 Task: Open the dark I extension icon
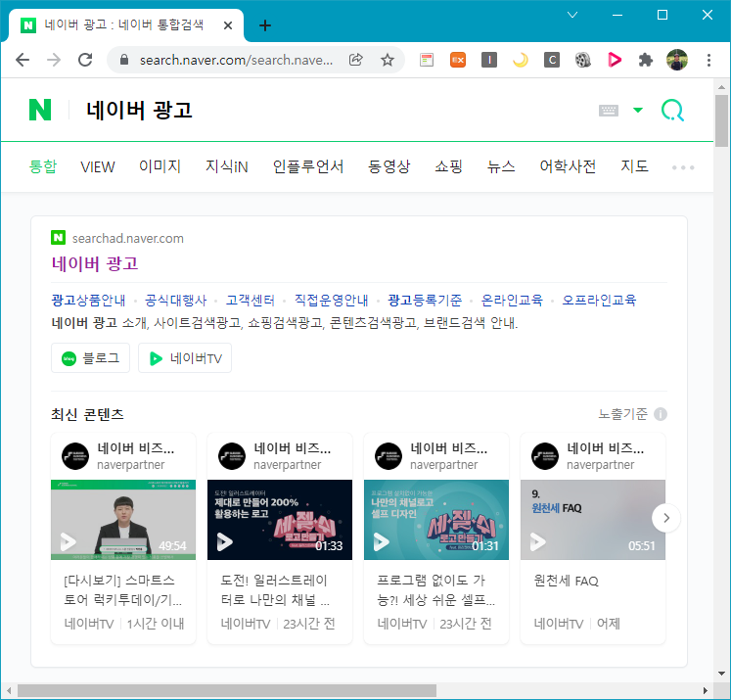pos(489,60)
